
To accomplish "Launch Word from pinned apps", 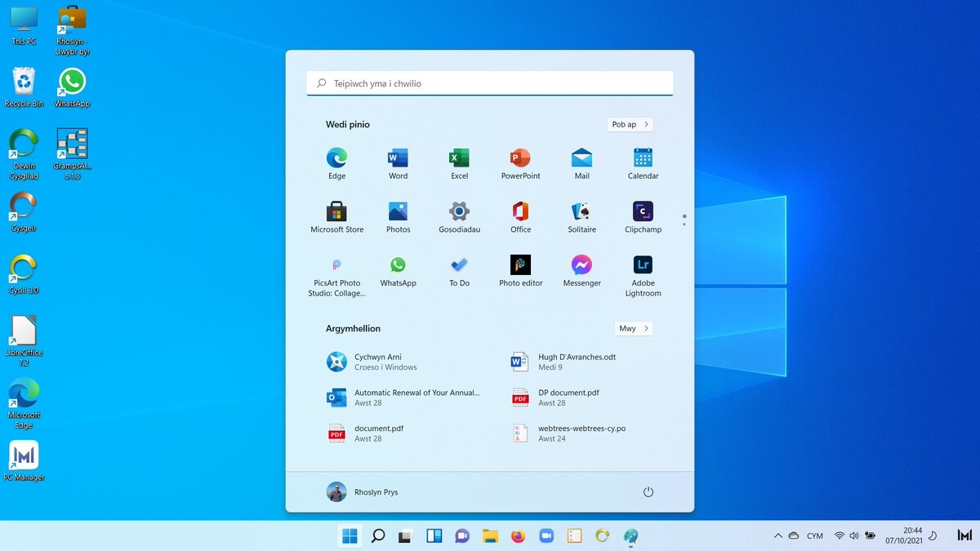I will pos(398,163).
